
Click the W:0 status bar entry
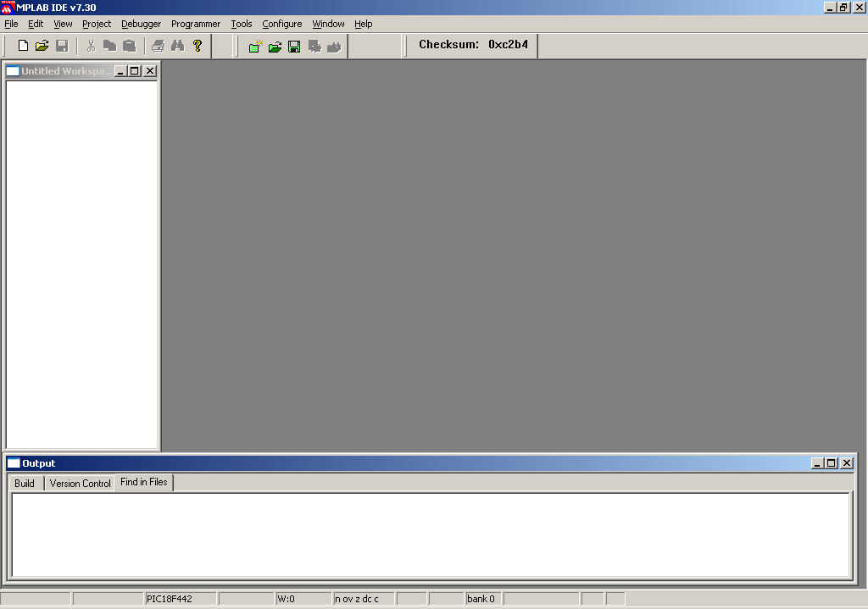click(303, 599)
